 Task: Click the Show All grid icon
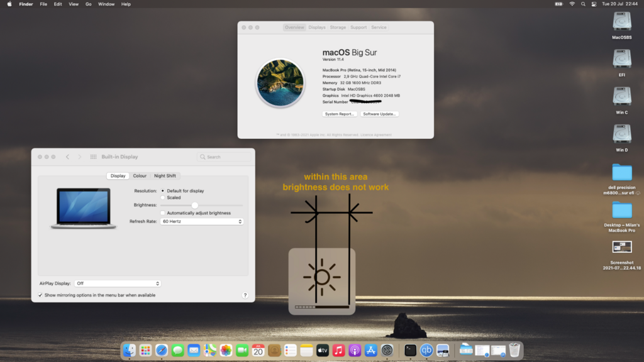click(93, 157)
